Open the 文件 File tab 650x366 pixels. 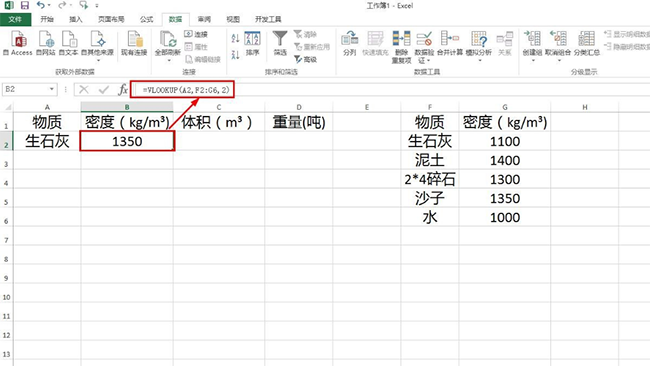click(15, 19)
